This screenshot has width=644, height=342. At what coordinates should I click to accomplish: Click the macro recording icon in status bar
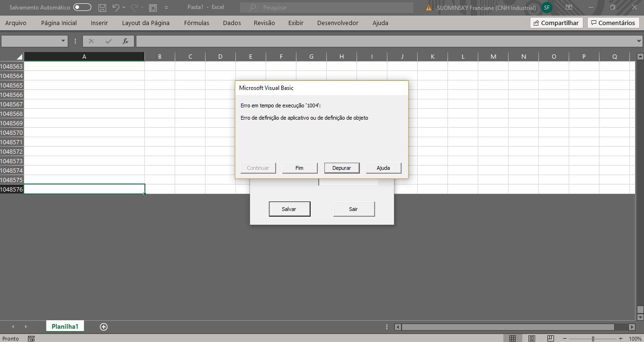(31, 339)
